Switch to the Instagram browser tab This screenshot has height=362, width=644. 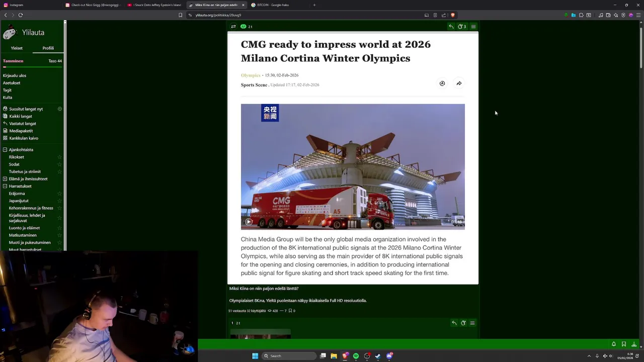[31, 5]
